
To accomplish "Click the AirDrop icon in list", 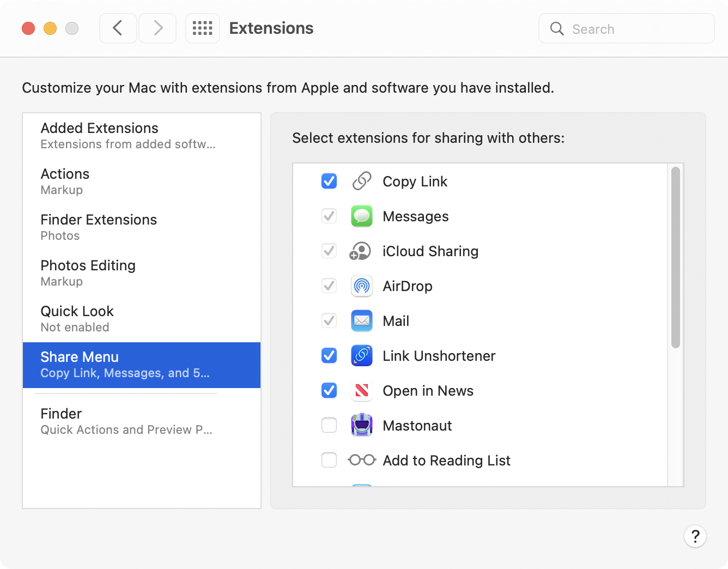I will pos(362,286).
